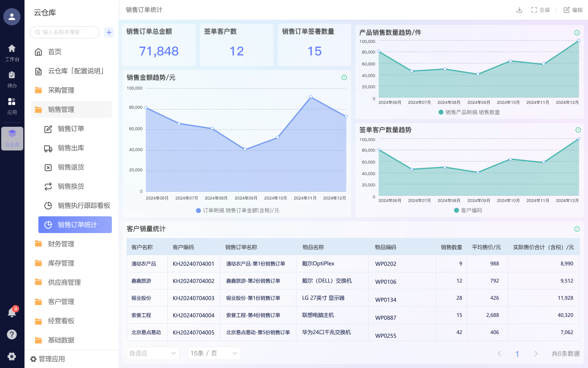
Task: Open notifications bell with 9 badge
Action: pyautogui.click(x=12, y=312)
